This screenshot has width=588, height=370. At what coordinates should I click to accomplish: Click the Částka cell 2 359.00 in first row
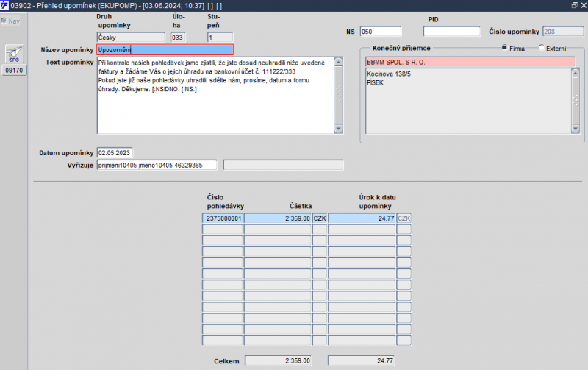point(278,218)
